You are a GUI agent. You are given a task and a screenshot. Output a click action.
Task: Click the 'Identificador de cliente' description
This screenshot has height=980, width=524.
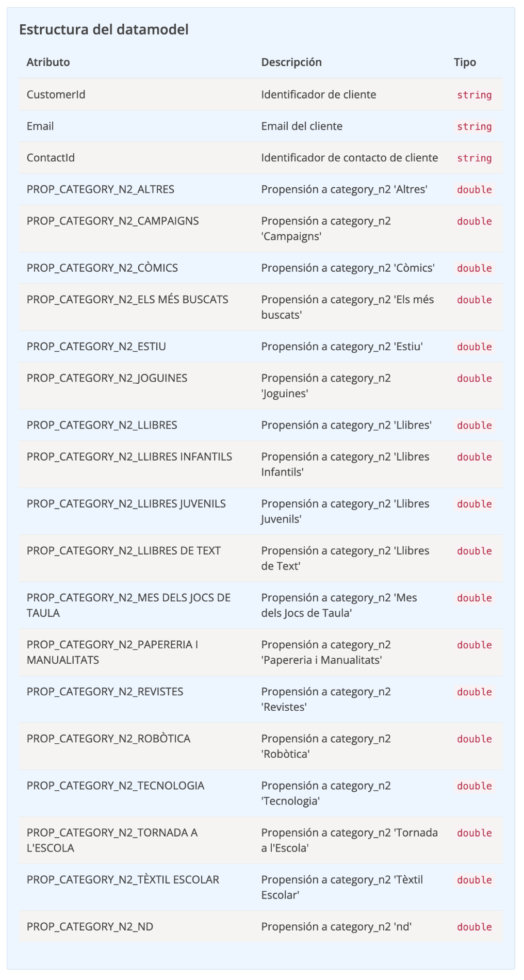point(318,95)
